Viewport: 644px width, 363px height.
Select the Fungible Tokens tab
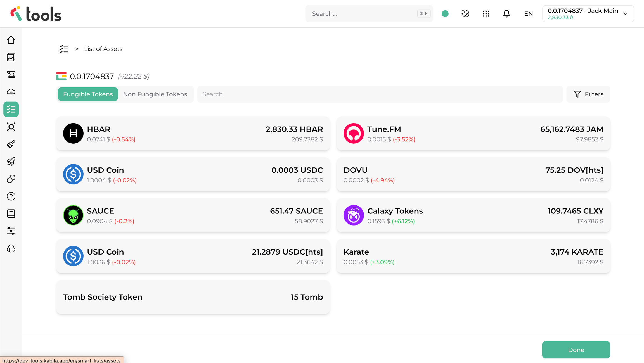tap(88, 94)
